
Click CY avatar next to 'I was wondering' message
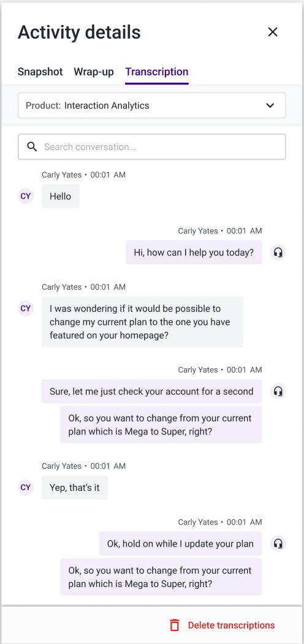(26, 308)
